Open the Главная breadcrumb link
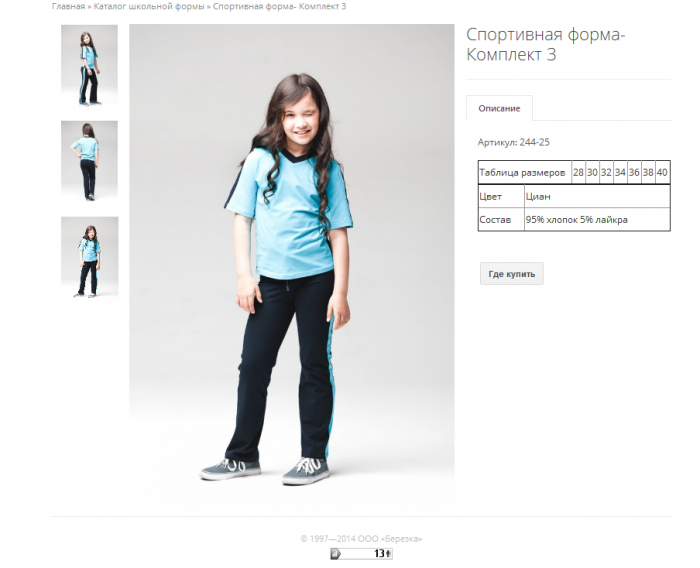 pos(68,6)
